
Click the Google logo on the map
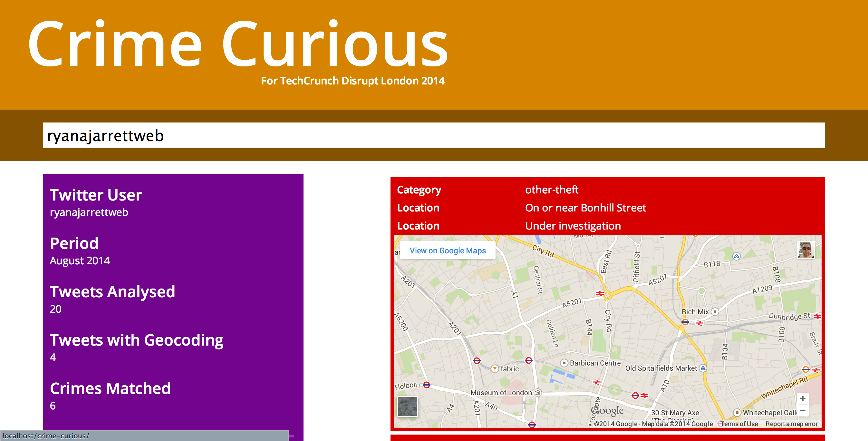pyautogui.click(x=608, y=410)
